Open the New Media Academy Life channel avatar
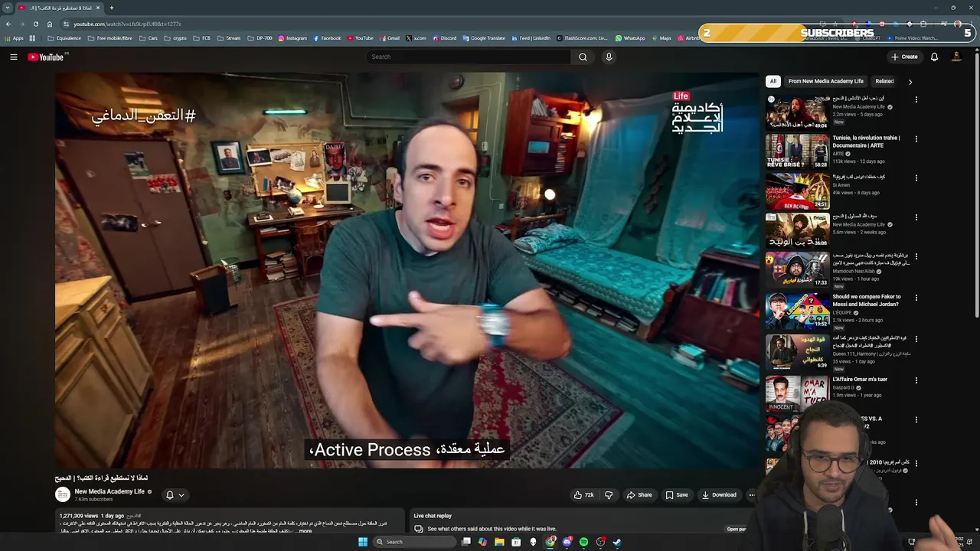Screen dimensions: 980x551 tap(63, 494)
